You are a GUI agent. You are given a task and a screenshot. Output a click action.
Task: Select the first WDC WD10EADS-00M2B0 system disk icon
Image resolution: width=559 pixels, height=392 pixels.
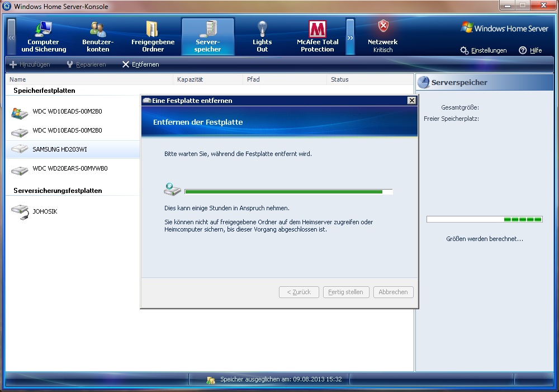pos(20,113)
